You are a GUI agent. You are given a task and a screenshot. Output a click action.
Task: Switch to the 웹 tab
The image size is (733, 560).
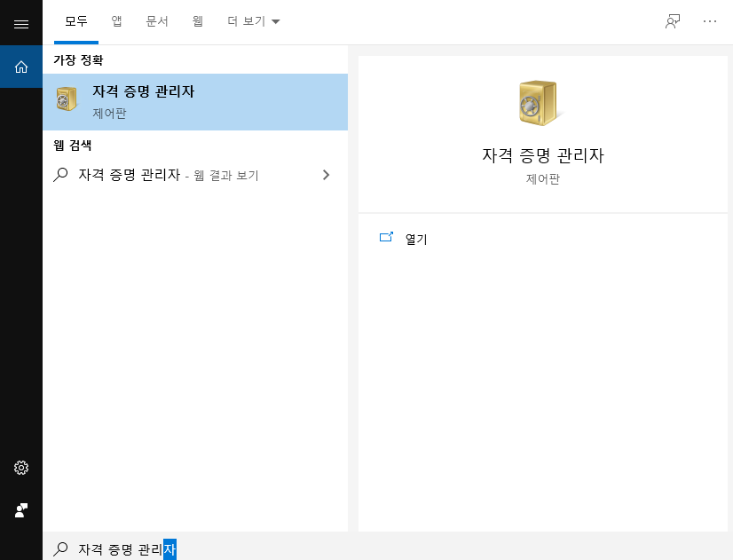198,21
